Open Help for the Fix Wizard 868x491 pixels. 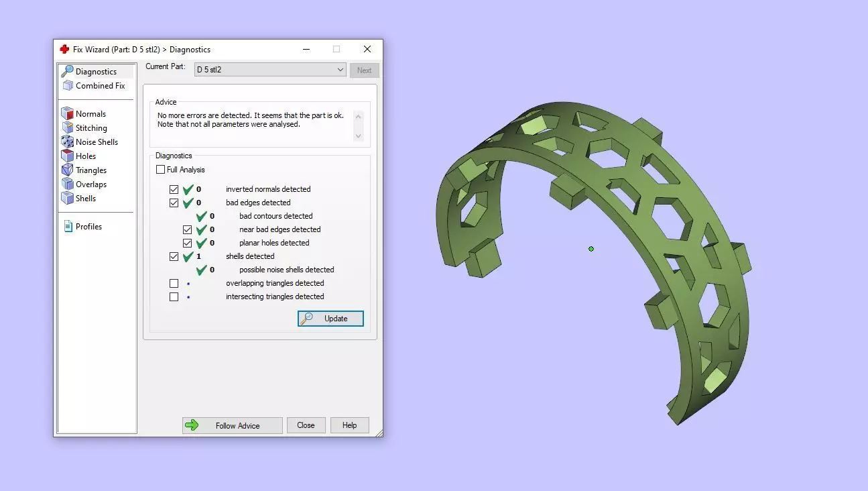[350, 425]
